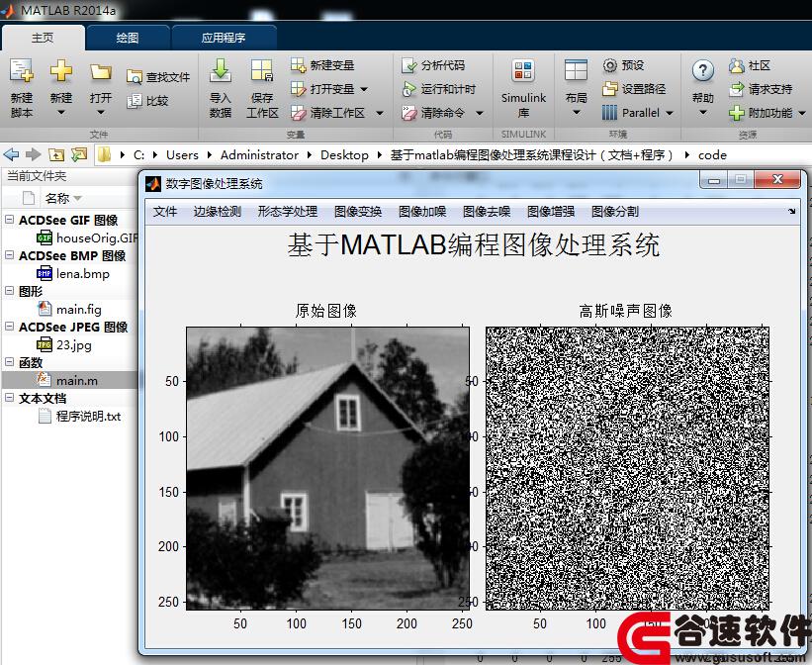Click the Parallel icon
This screenshot has height=665, width=812.
[609, 113]
